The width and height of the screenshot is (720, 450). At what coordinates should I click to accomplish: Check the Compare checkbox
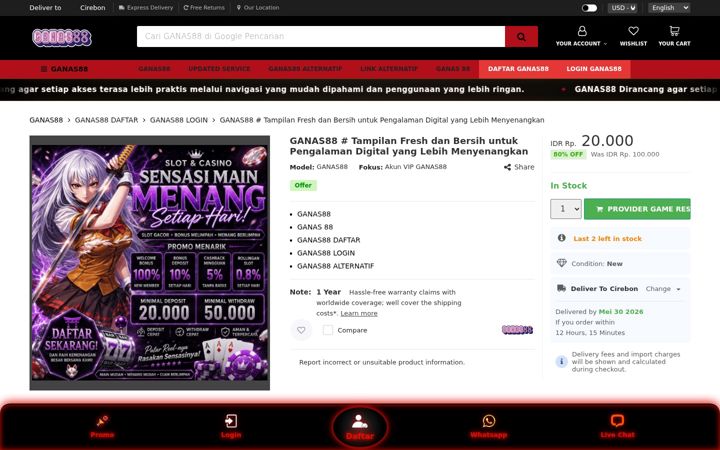[327, 330]
